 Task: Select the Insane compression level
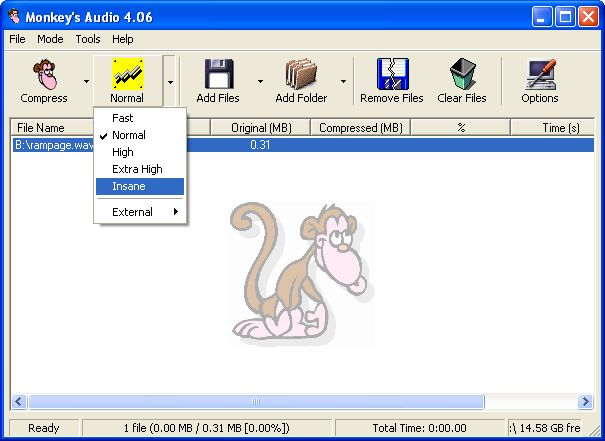(x=140, y=186)
